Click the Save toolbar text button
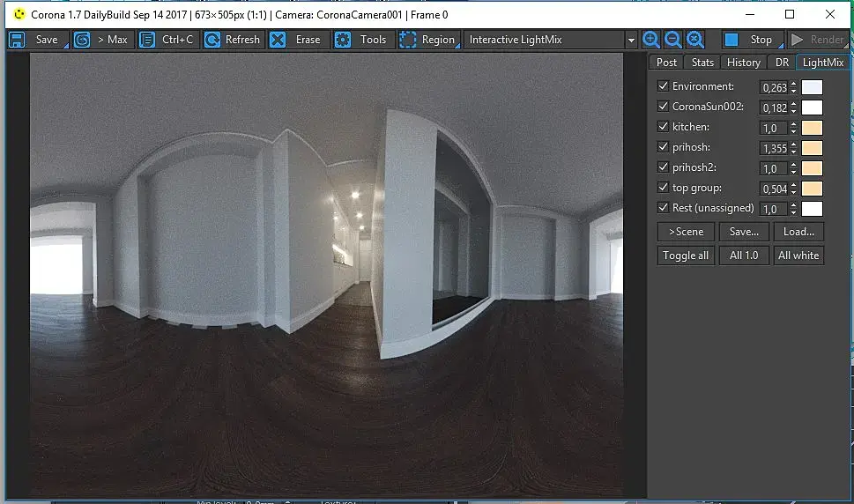 coord(47,40)
